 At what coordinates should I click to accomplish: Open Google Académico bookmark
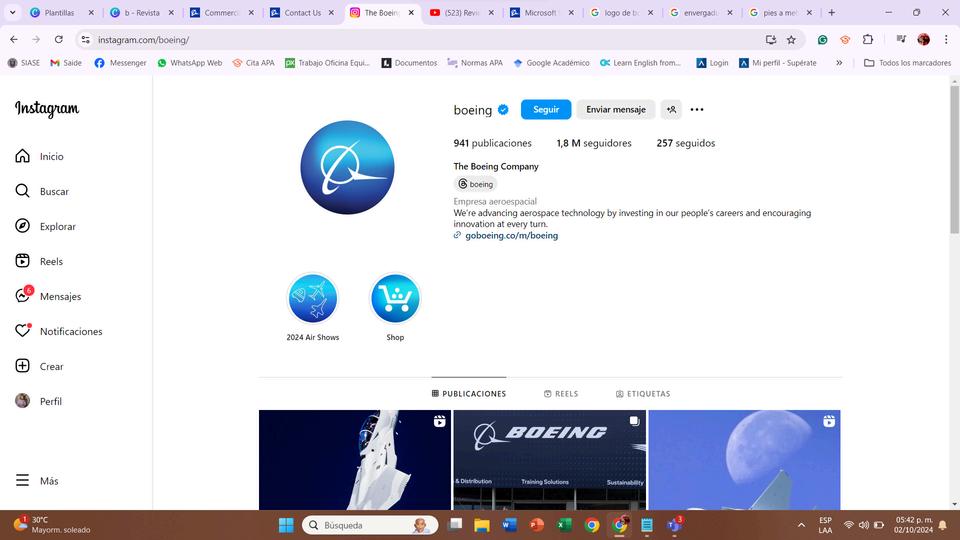551,62
